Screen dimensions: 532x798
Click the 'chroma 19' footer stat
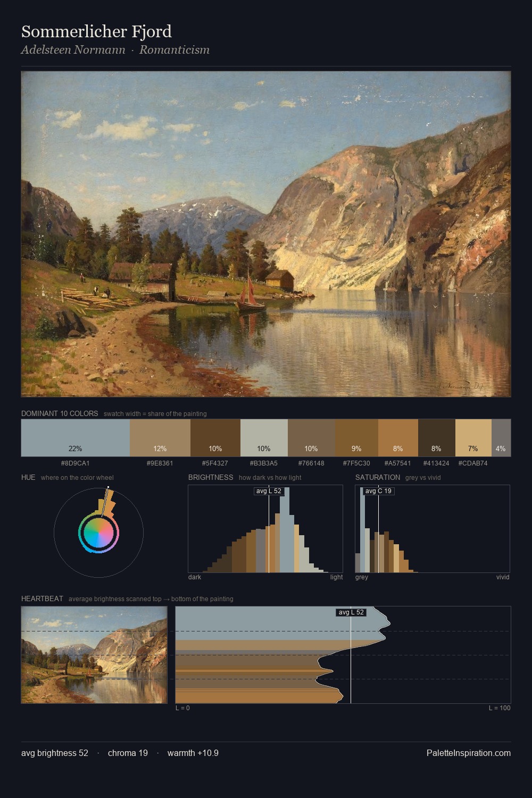coord(128,753)
